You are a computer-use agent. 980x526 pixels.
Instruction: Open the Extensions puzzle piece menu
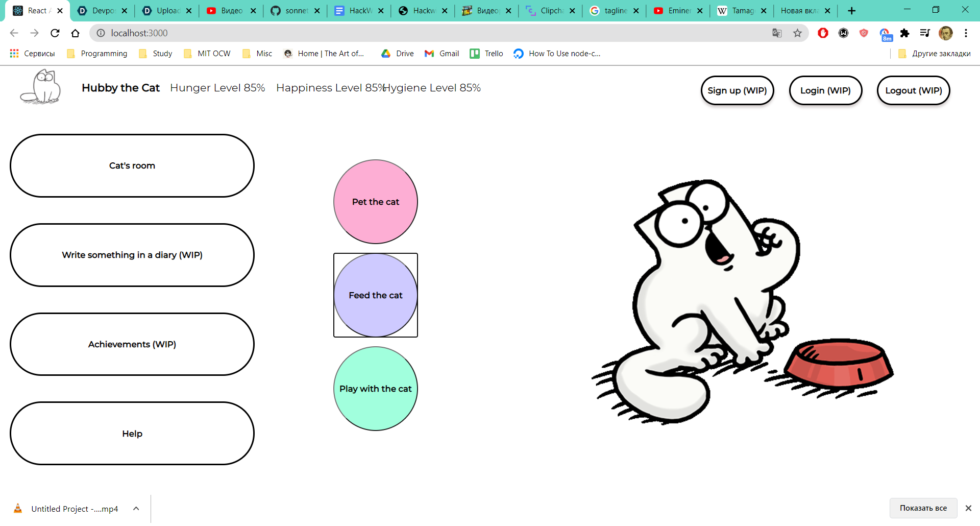point(905,33)
